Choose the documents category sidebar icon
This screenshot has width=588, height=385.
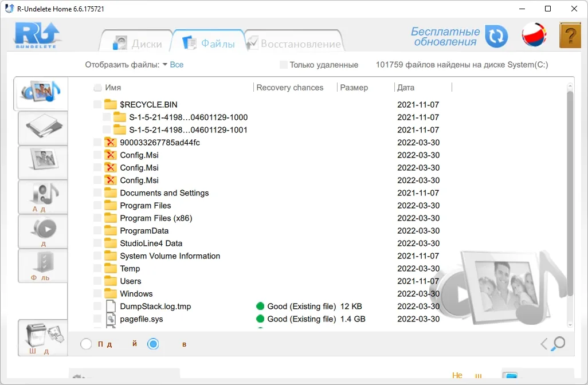point(43,128)
